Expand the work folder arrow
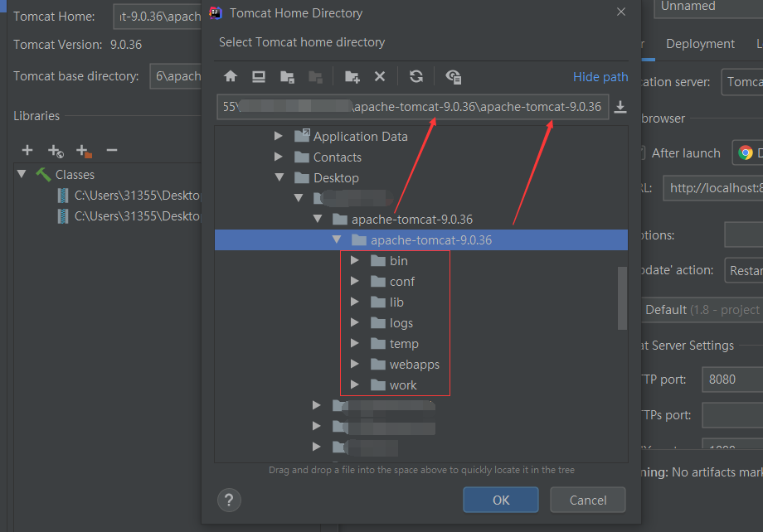 355,384
